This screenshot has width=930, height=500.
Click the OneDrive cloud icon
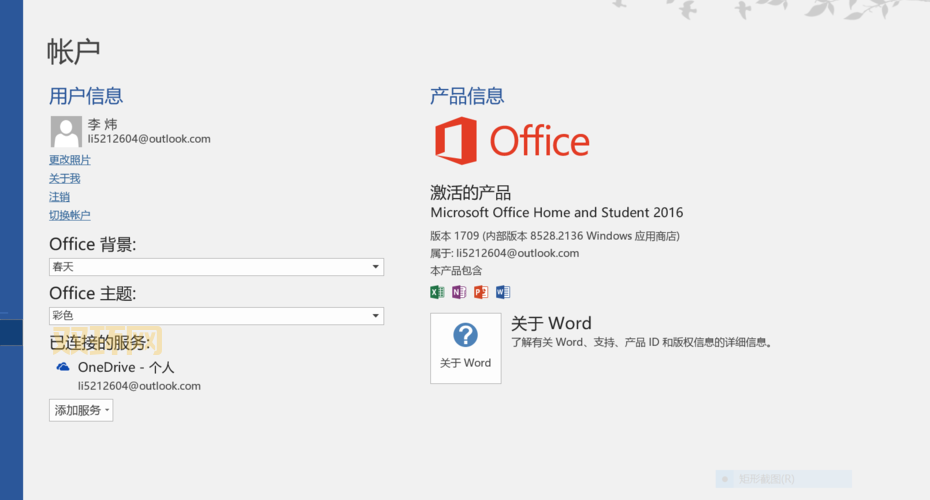click(x=63, y=367)
